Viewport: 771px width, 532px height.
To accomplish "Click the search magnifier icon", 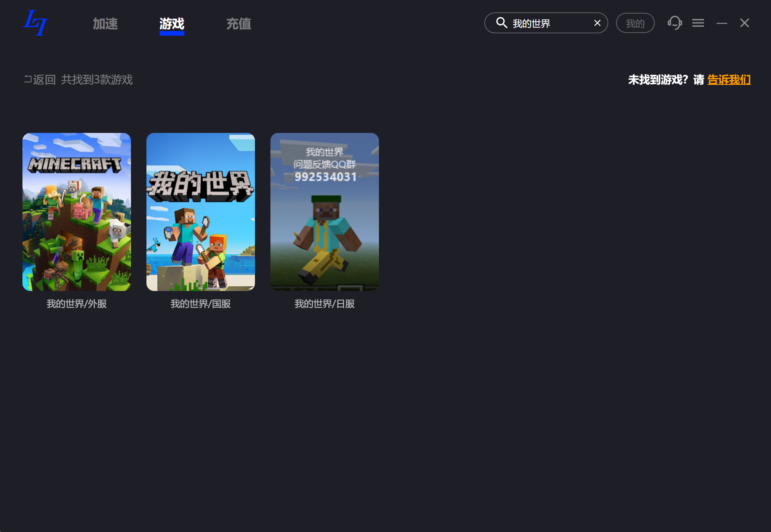I will (x=501, y=23).
